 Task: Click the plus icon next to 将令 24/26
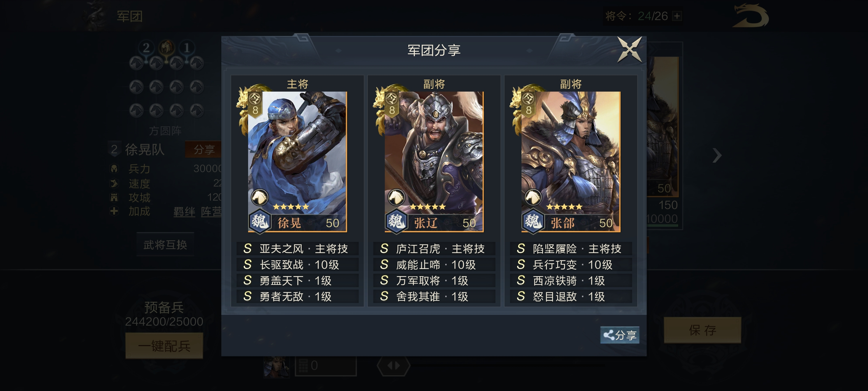677,16
